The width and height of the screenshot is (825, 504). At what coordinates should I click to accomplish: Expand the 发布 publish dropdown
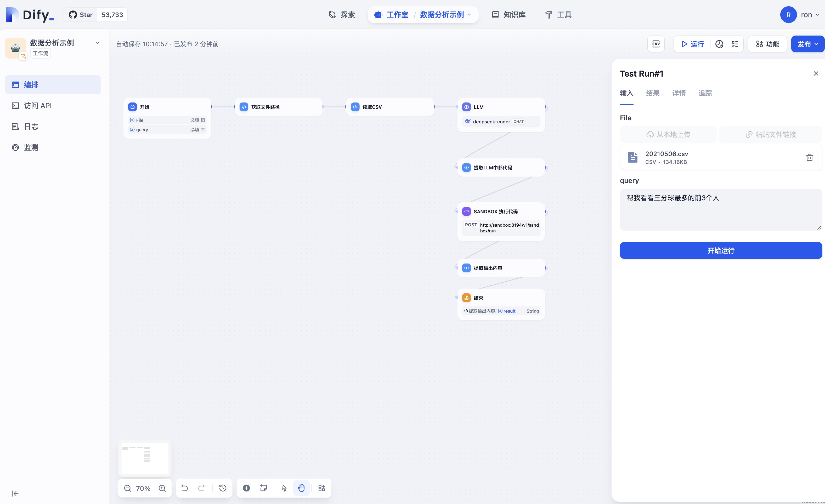[x=816, y=44]
